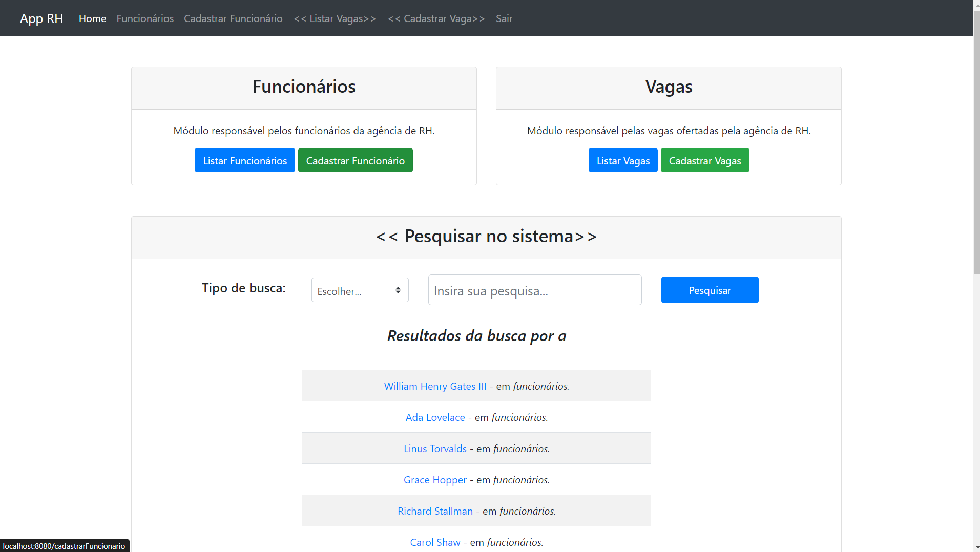Viewport: 980px width, 552px height.
Task: Expand the Tipo de busca dropdown
Action: click(x=360, y=290)
